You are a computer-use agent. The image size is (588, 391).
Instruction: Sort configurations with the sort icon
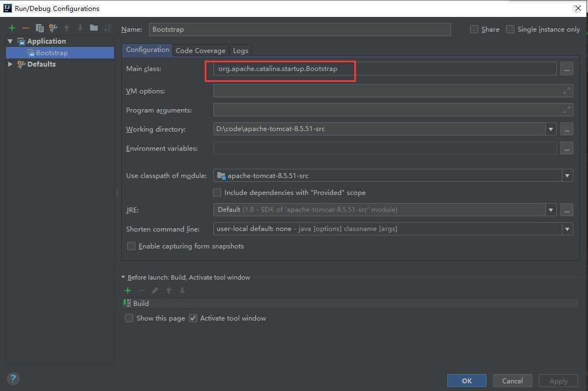tap(108, 28)
